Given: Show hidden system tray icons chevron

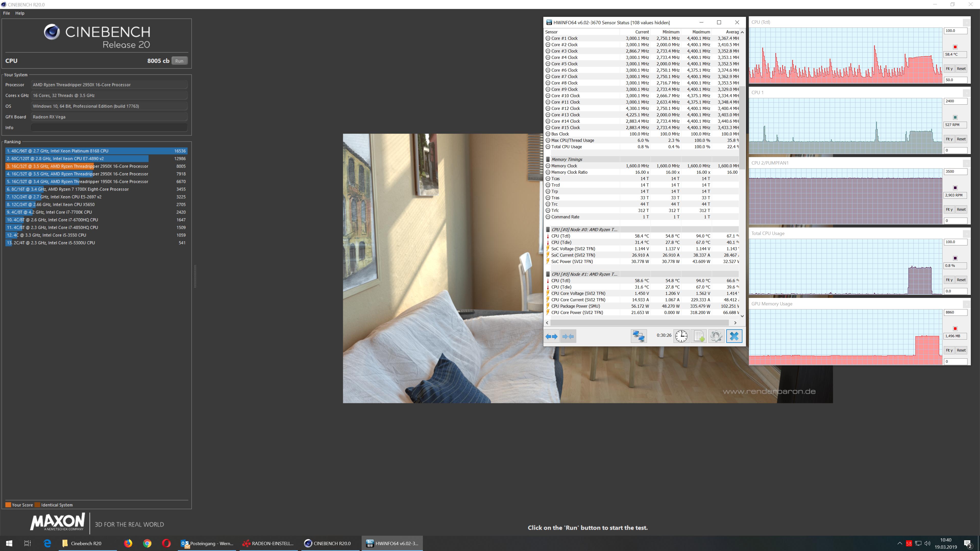Looking at the screenshot, I should coord(899,543).
